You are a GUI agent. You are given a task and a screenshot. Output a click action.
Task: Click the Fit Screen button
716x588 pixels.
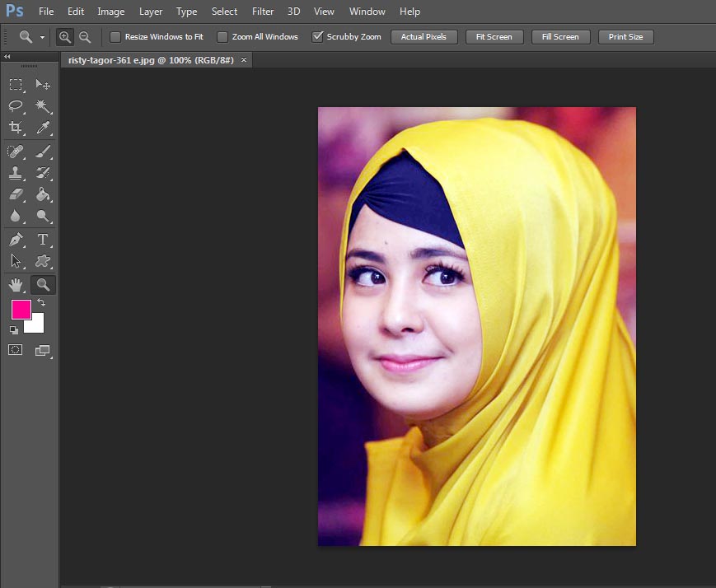pos(494,36)
